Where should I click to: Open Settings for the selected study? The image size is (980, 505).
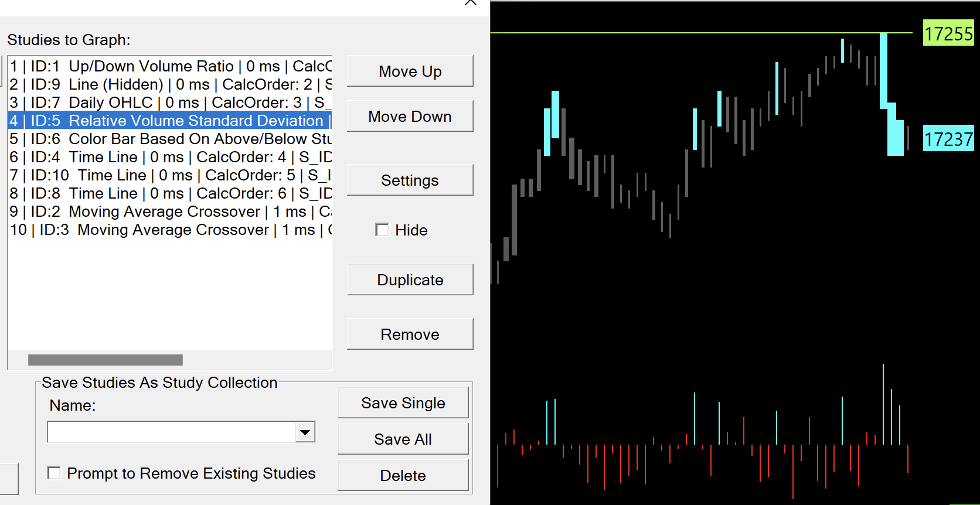pyautogui.click(x=410, y=180)
